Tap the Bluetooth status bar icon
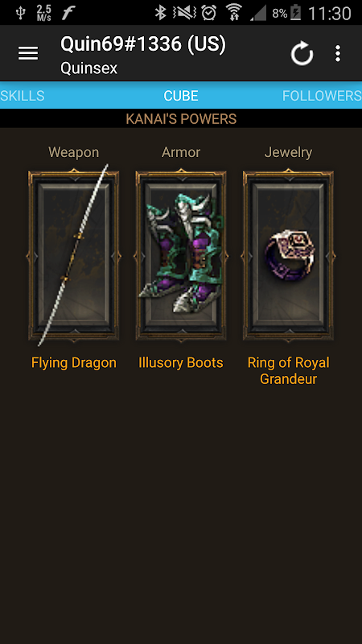362x644 pixels. click(x=160, y=13)
